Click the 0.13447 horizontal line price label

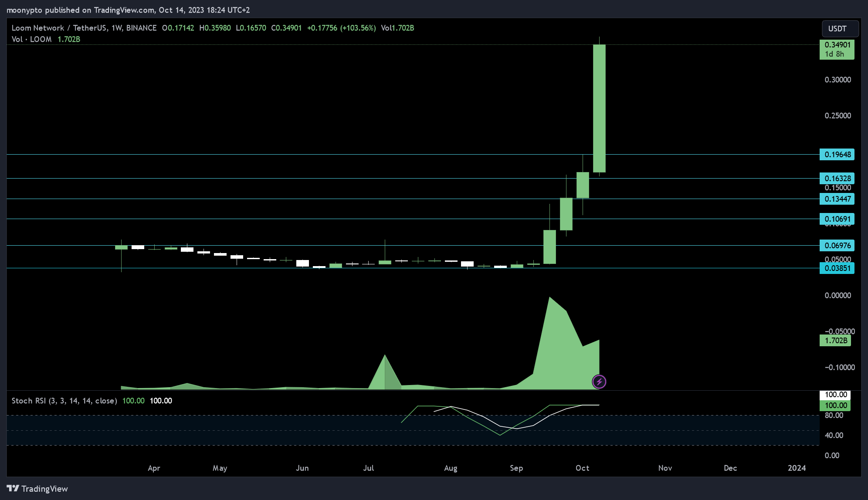click(837, 199)
